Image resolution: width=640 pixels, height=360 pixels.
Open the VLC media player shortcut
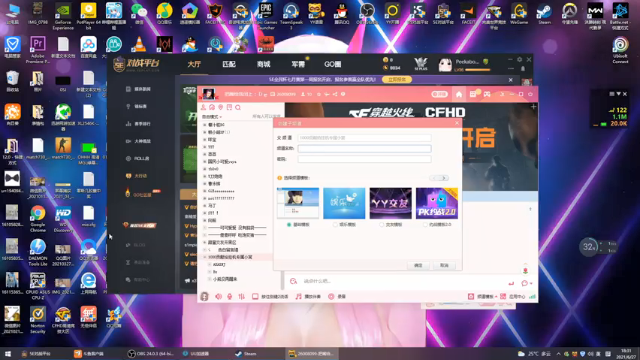tap(139, 44)
